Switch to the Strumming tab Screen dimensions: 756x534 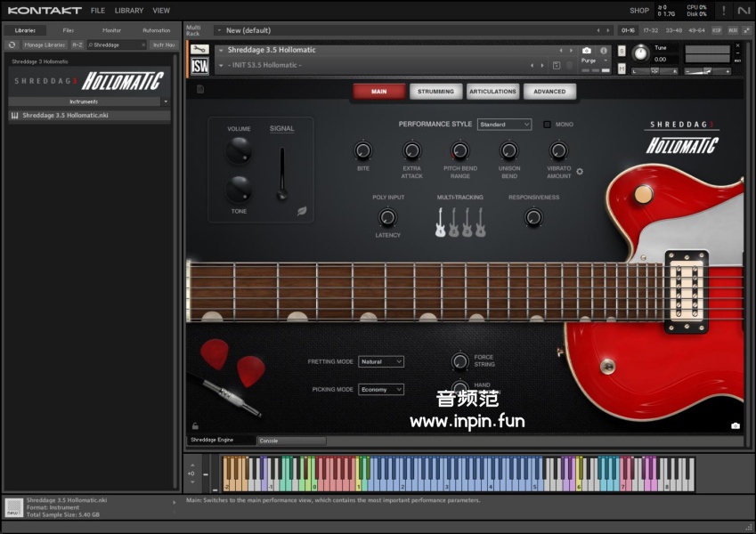pyautogui.click(x=436, y=91)
